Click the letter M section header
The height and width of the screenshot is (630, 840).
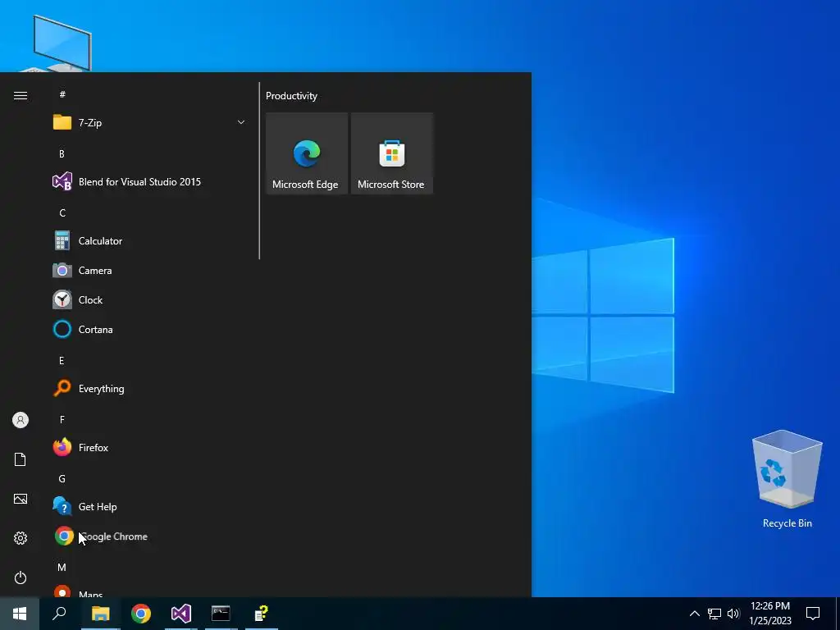(62, 568)
